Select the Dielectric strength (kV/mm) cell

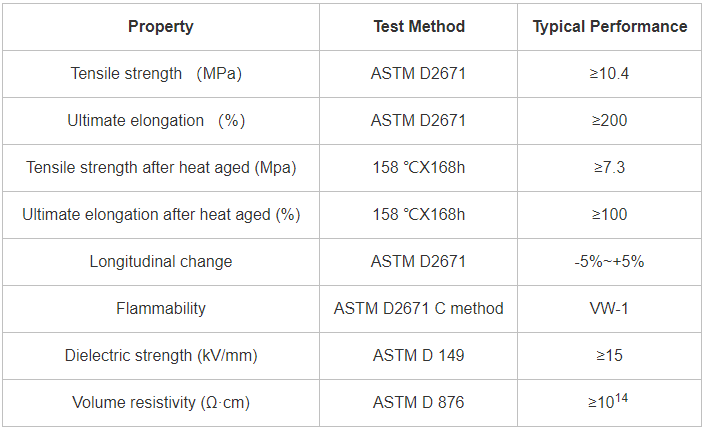160,355
